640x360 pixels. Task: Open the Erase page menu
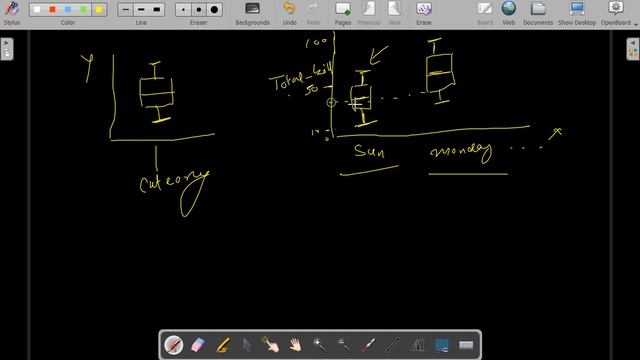coord(424,13)
